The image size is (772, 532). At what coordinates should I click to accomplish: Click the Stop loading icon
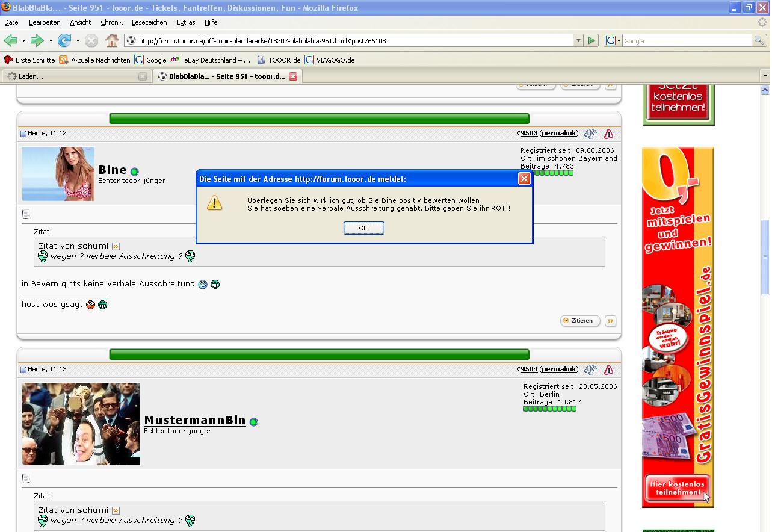pyautogui.click(x=91, y=41)
